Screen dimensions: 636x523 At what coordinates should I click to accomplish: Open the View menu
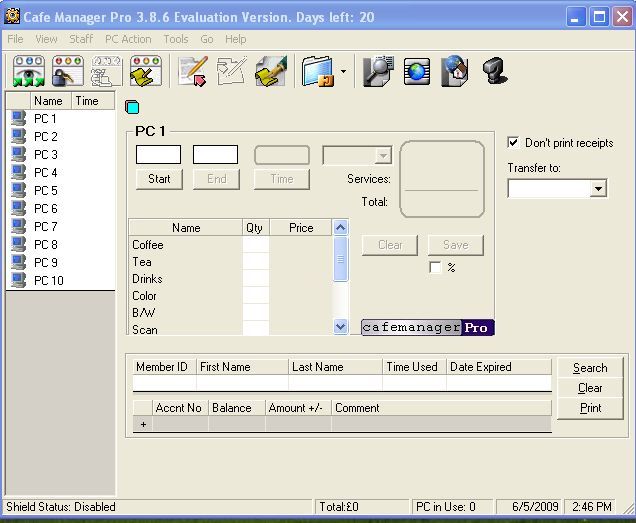[46, 39]
